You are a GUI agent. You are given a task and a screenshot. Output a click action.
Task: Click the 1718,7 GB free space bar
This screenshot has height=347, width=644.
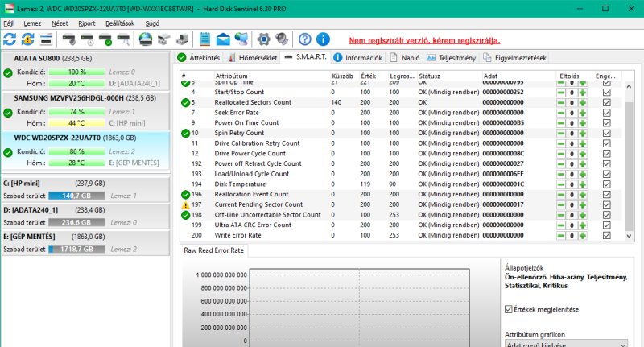click(x=76, y=250)
